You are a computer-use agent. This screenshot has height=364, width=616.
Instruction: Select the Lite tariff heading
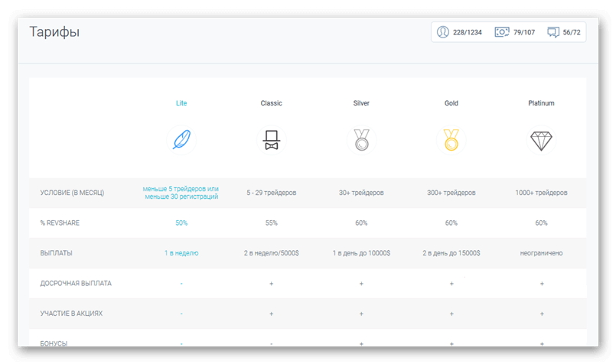[181, 103]
